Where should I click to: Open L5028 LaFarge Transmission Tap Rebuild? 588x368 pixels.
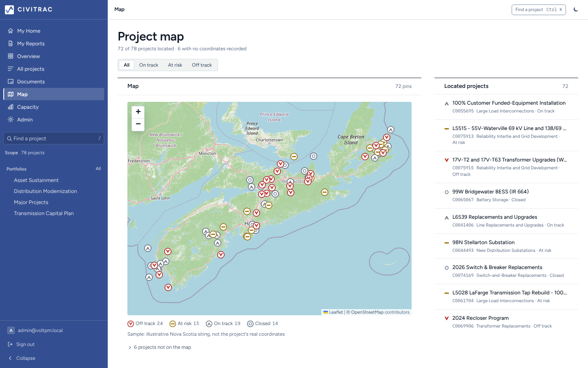pos(506,296)
